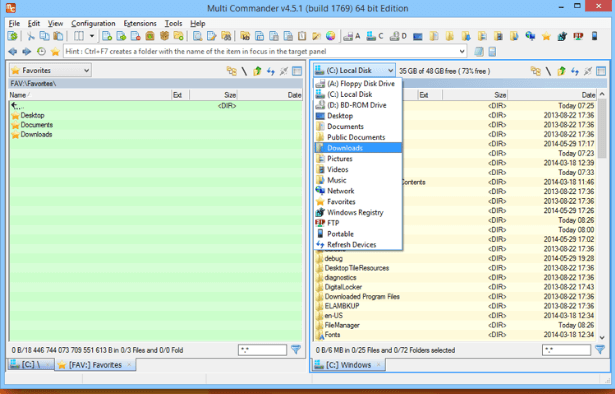615x394 pixels.
Task: Click the FTP toolbar icon
Action: click(578, 36)
